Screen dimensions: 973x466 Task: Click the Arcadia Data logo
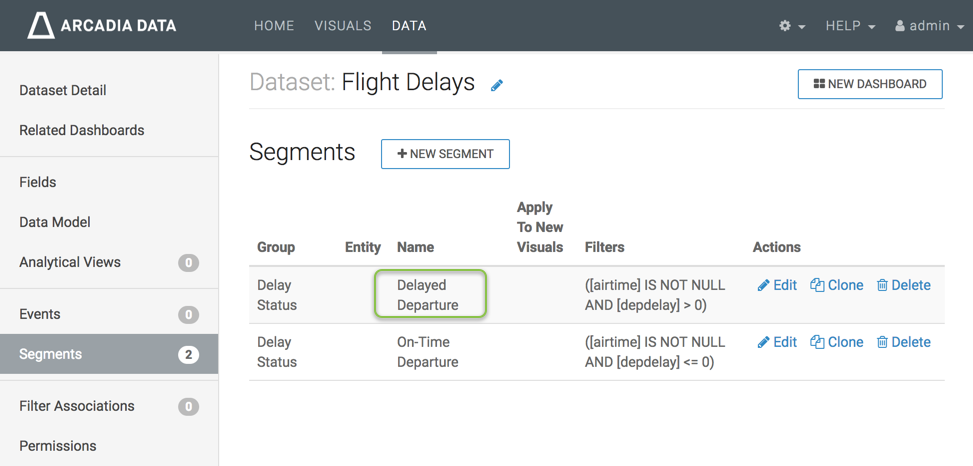click(x=101, y=25)
